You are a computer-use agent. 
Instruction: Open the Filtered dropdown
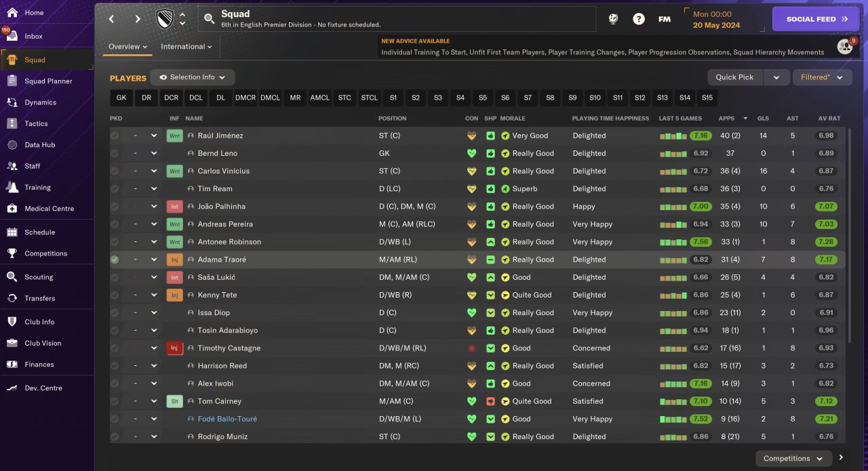click(822, 77)
